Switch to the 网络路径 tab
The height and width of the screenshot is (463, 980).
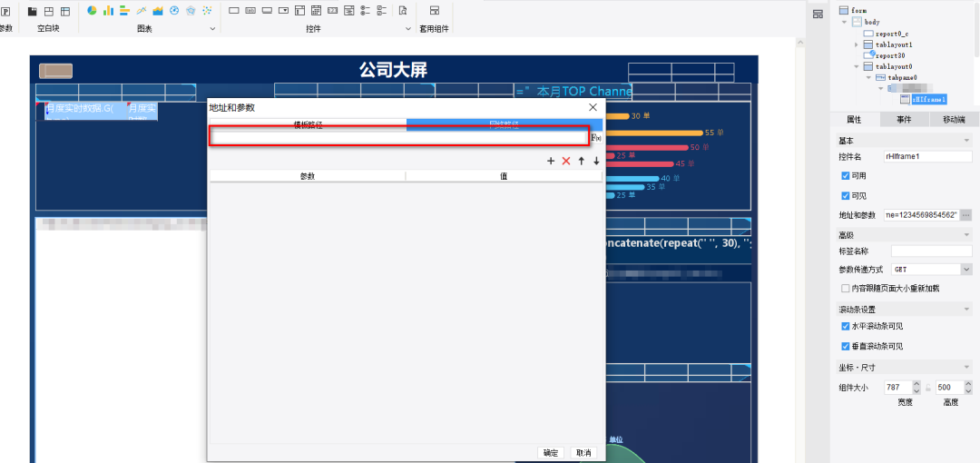505,124
